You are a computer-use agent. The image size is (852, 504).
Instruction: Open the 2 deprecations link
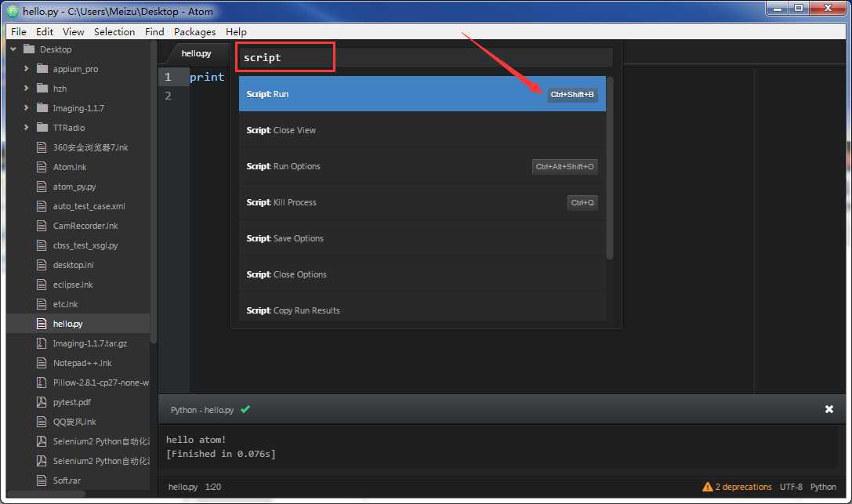[743, 487]
